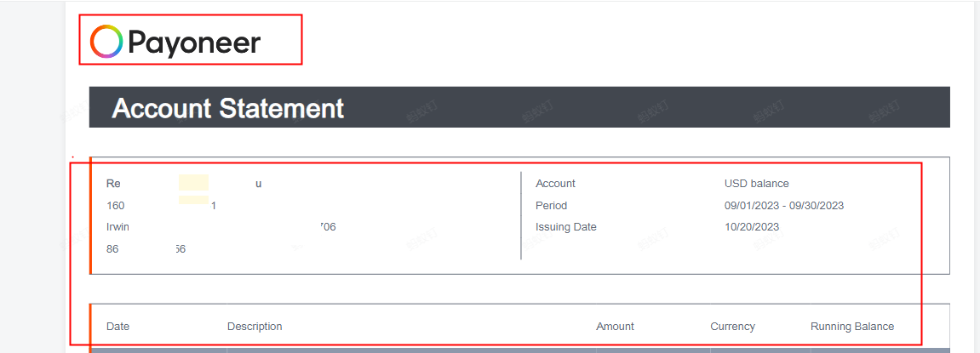Click the USD balance value
The image size is (980, 353).
coord(756,184)
